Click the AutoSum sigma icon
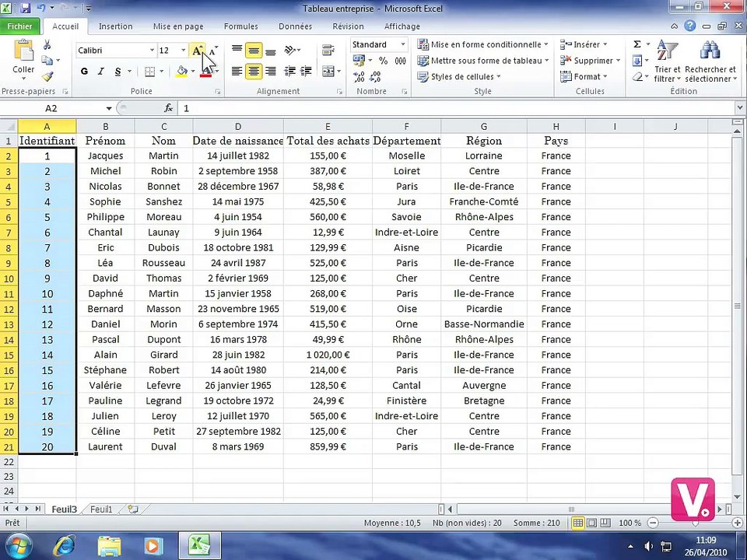747x560 pixels. point(637,44)
